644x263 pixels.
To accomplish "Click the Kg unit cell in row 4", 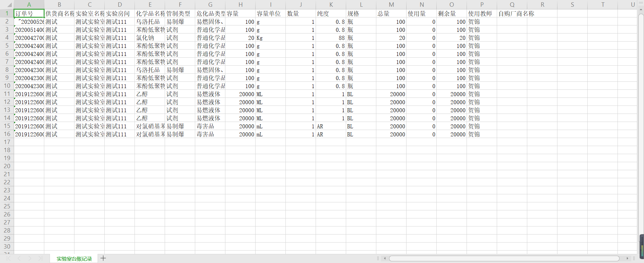I will 271,38.
